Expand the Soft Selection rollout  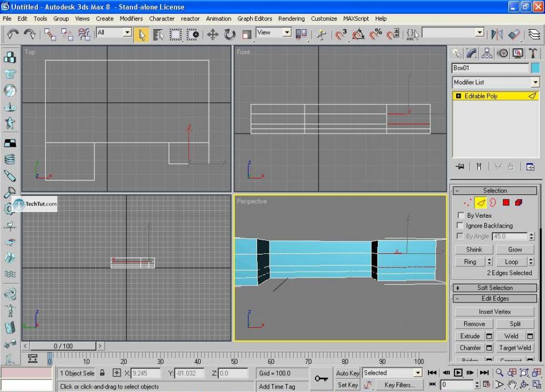[495, 288]
